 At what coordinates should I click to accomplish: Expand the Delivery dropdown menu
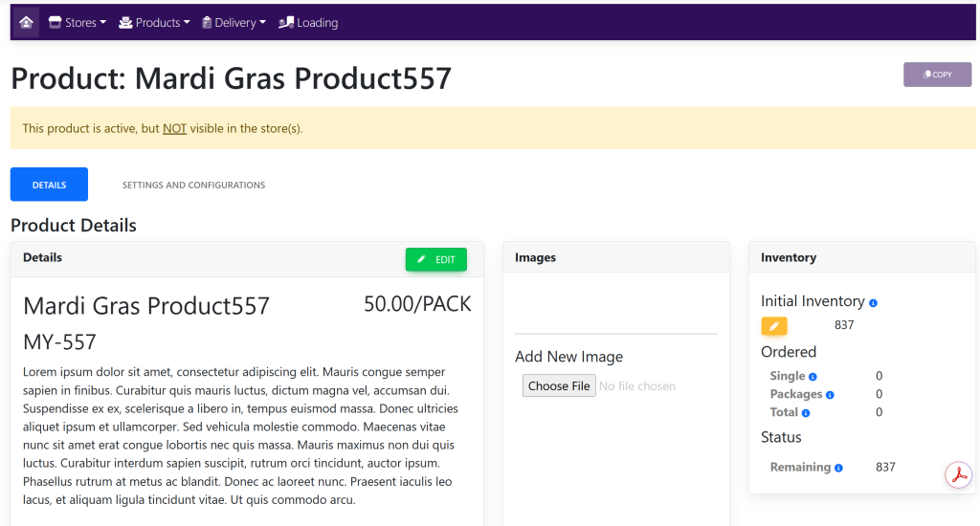point(234,22)
